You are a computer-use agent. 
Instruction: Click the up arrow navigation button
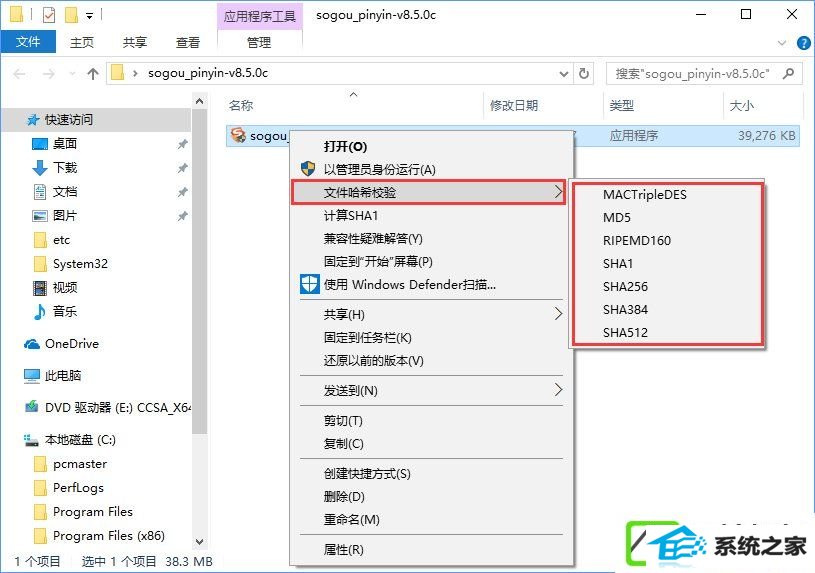[x=93, y=74]
